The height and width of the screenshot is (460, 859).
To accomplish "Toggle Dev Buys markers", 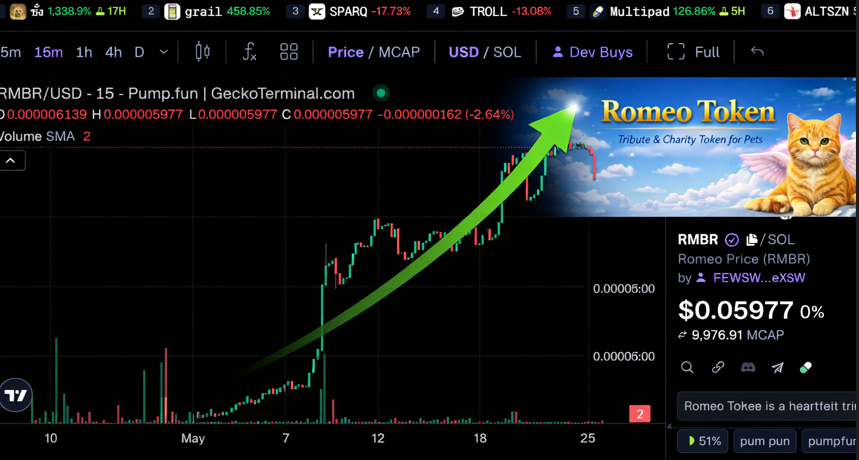I will tap(592, 52).
